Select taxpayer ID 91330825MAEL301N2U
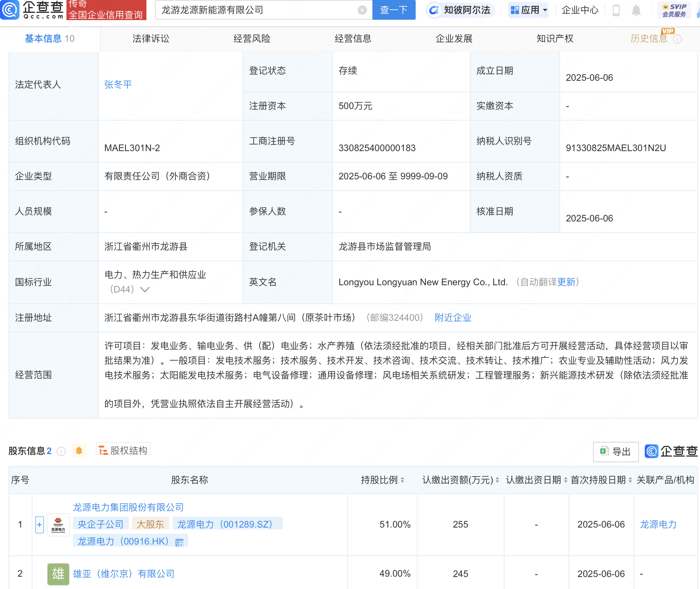This screenshot has width=700, height=589. [616, 148]
